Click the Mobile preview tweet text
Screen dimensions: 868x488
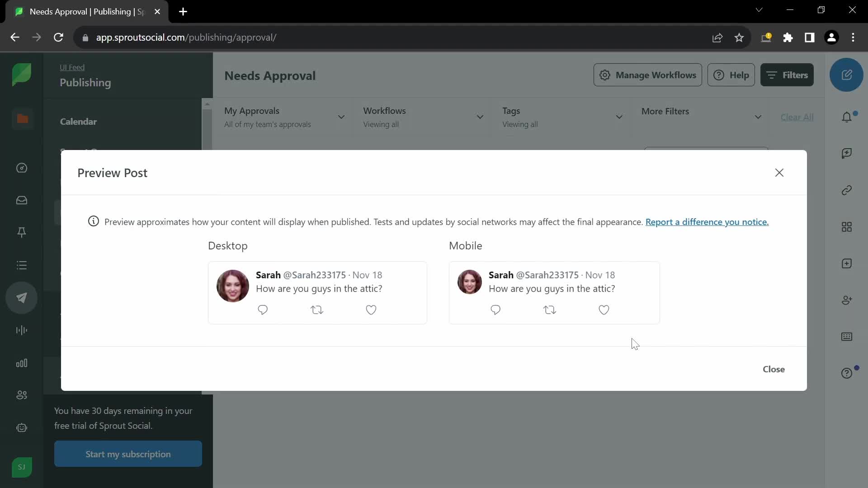pyautogui.click(x=552, y=289)
